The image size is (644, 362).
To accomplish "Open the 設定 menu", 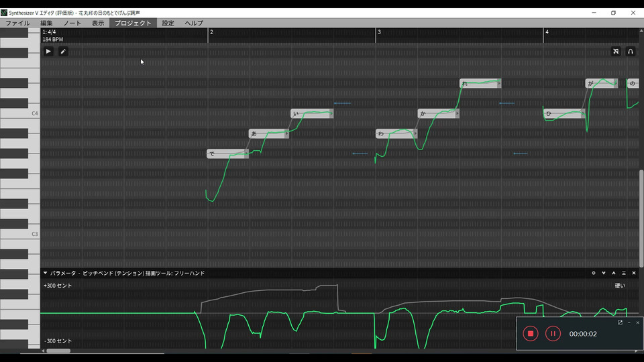I will tap(168, 23).
